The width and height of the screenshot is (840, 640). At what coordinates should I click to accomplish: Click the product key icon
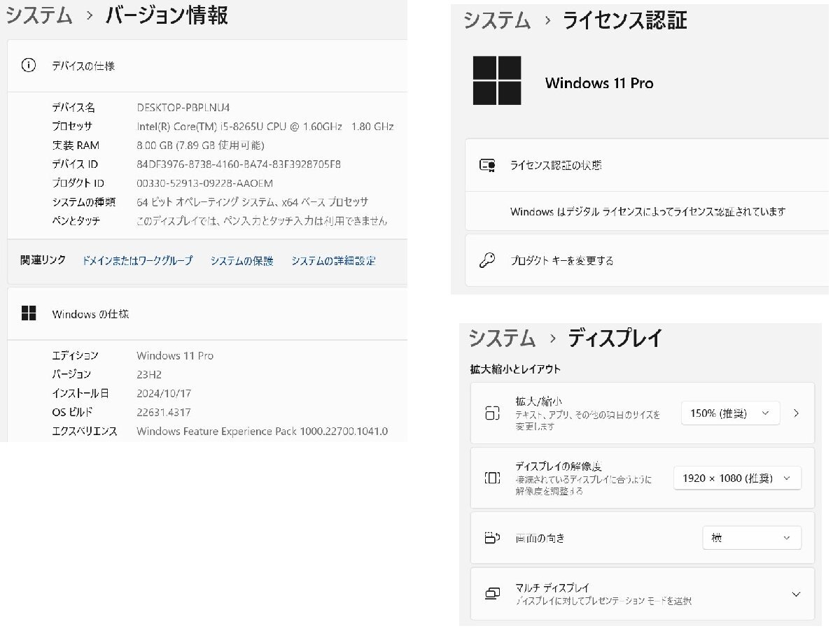[487, 261]
